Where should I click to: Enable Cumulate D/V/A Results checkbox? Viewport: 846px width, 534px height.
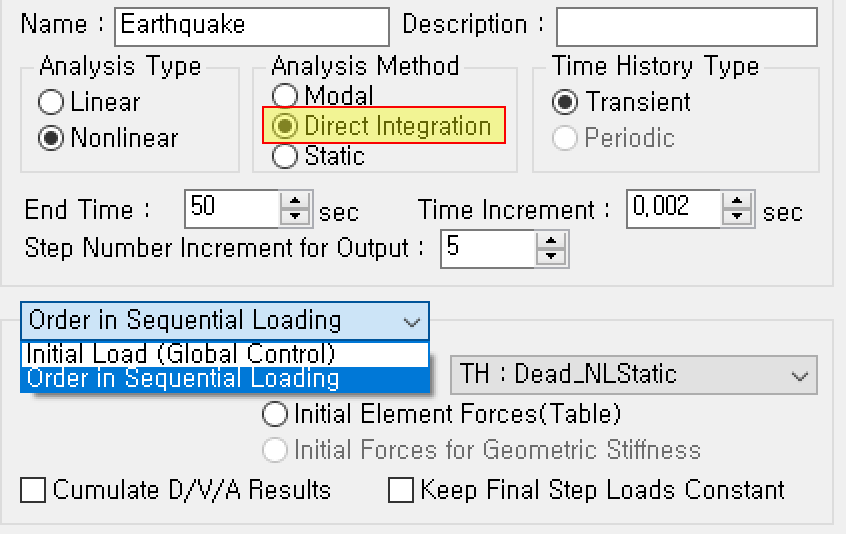34,490
